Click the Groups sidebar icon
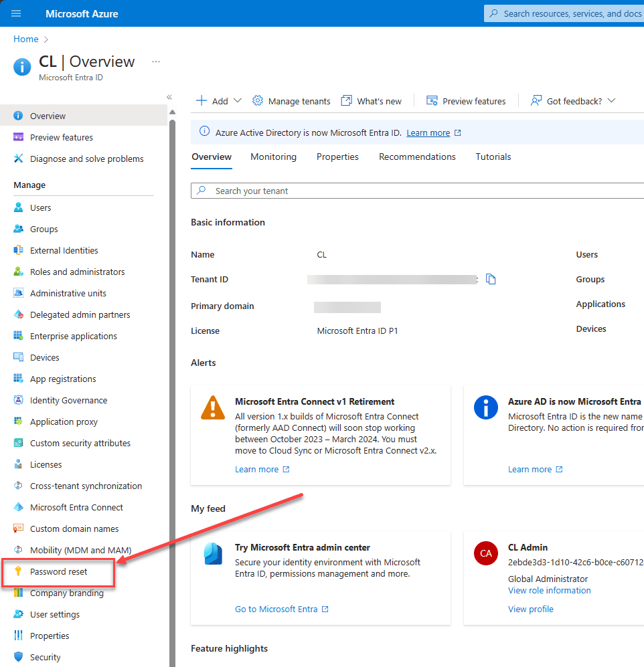644x667 pixels. click(x=18, y=229)
